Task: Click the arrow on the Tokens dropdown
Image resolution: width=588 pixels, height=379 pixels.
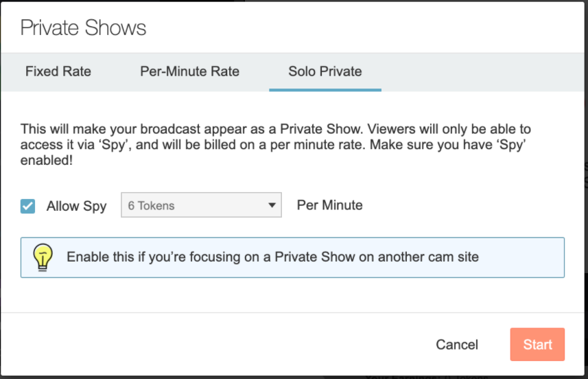Action: pyautogui.click(x=272, y=205)
